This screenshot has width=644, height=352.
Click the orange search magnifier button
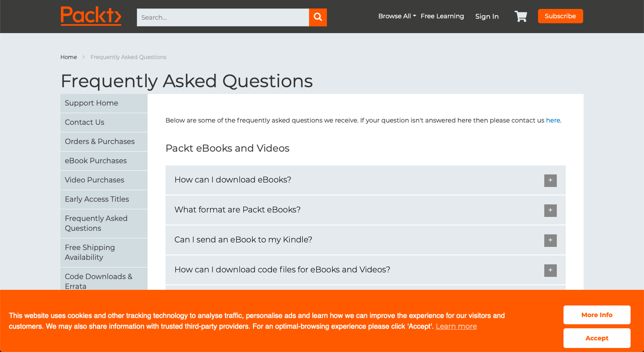click(x=318, y=17)
